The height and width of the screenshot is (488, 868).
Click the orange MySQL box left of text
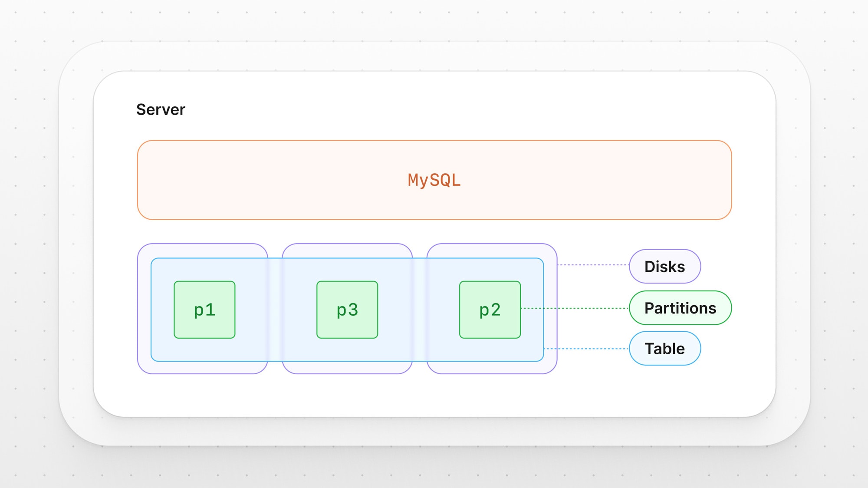260,180
